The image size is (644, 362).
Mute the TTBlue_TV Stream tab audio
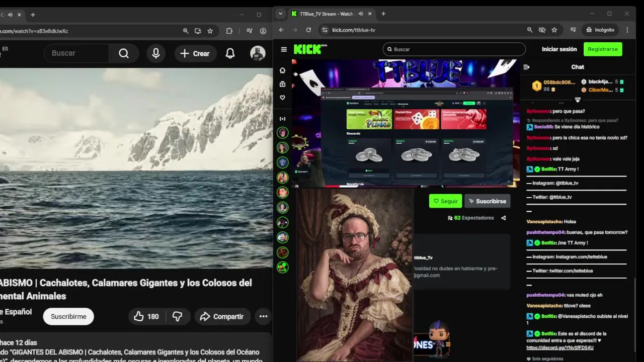[x=360, y=14]
